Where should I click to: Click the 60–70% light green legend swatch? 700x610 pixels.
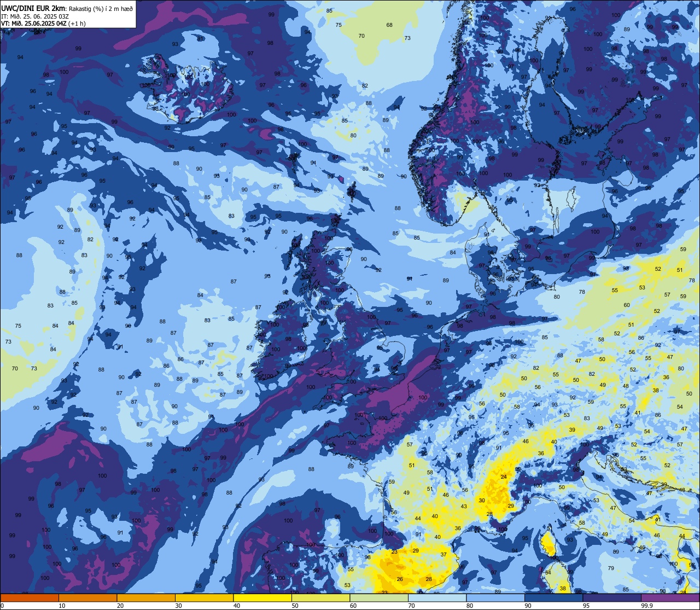tap(379, 597)
